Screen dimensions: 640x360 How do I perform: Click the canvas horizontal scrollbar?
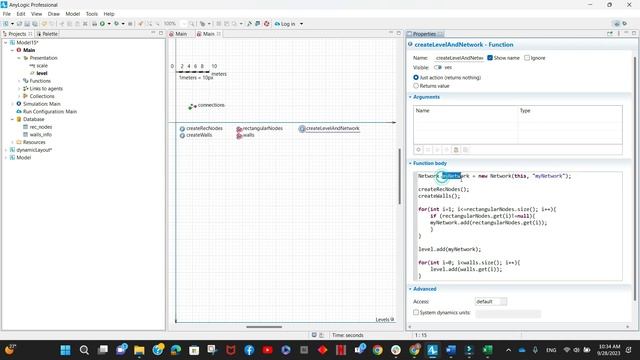point(264,327)
